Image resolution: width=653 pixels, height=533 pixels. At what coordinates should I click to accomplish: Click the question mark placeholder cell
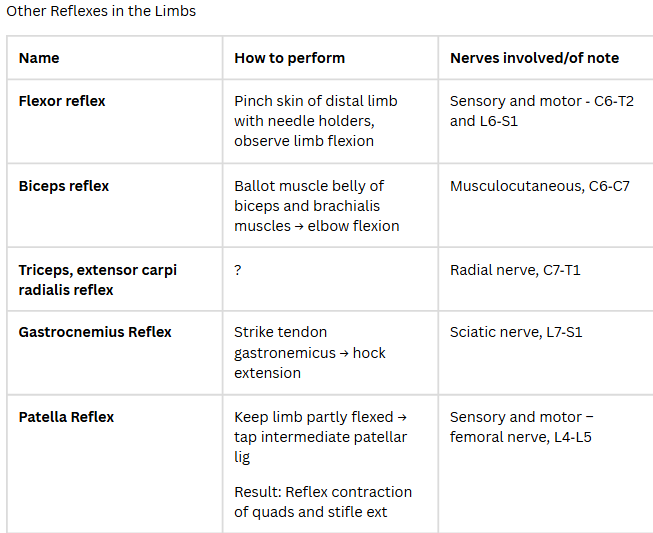tap(238, 271)
